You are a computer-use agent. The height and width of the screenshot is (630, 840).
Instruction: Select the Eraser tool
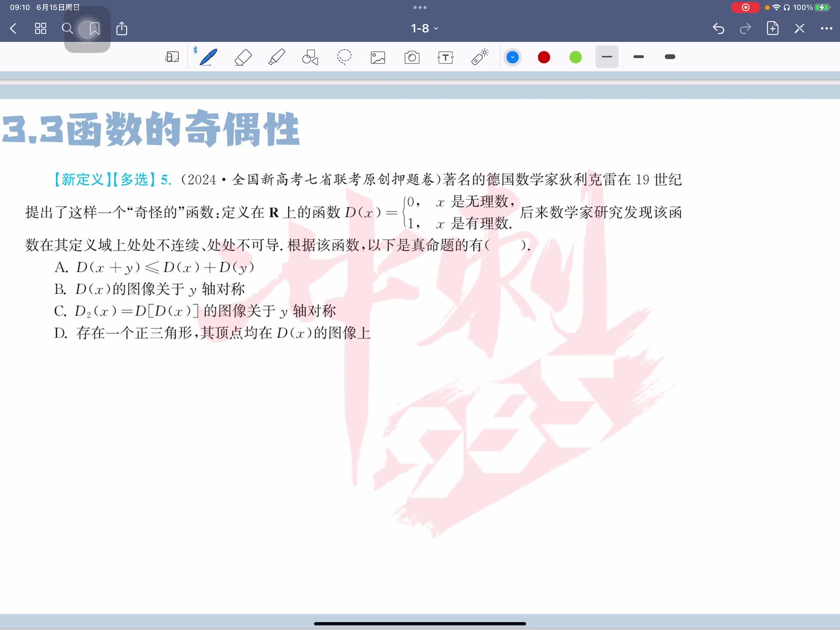[243, 57]
